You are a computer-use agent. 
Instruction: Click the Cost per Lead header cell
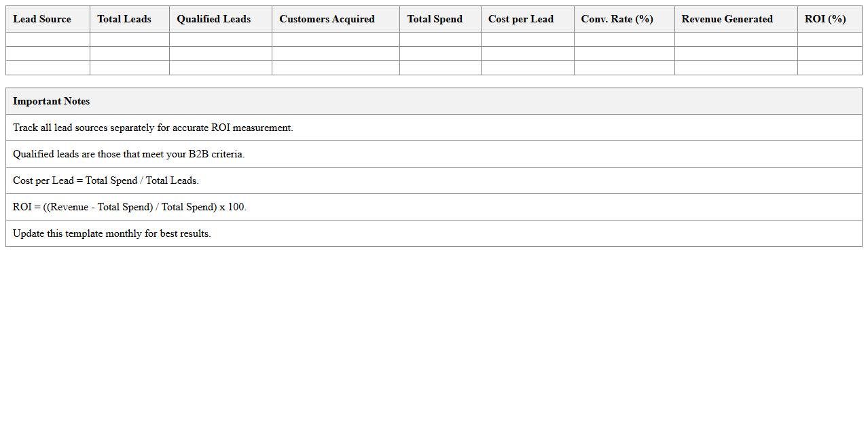pyautogui.click(x=520, y=19)
